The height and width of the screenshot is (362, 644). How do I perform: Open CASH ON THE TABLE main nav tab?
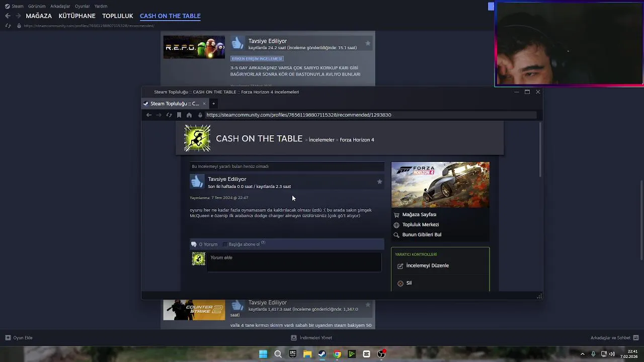[170, 16]
